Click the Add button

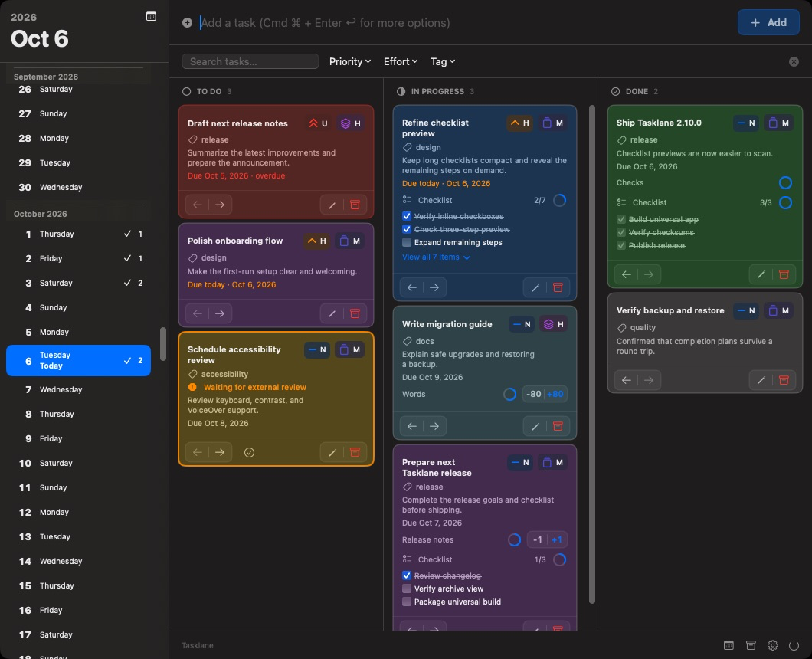pos(768,23)
